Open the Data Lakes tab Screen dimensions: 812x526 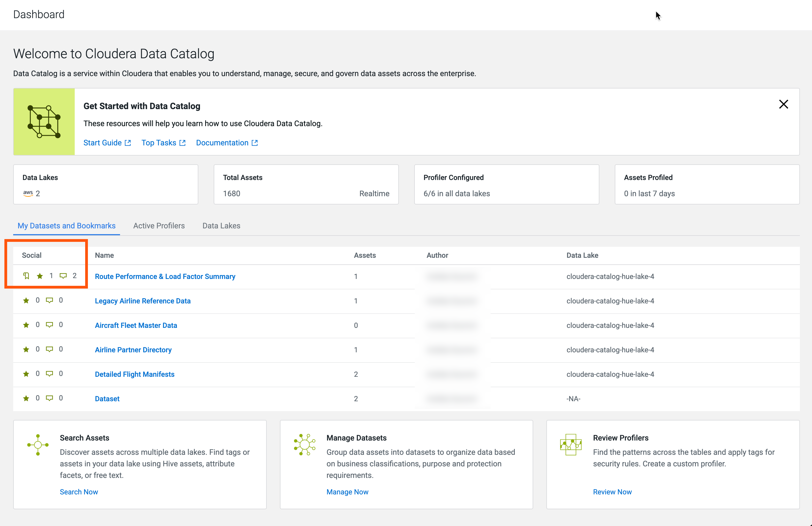[221, 226]
